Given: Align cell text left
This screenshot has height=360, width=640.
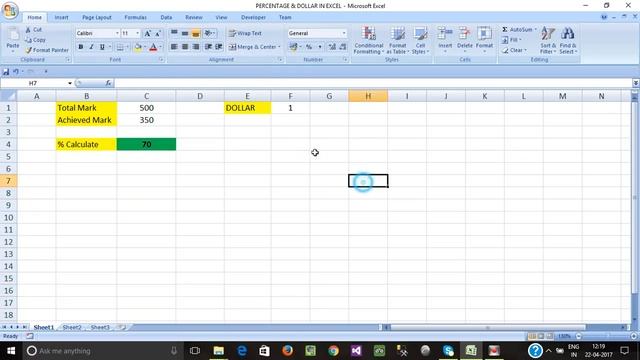Looking at the screenshot, I should point(174,47).
